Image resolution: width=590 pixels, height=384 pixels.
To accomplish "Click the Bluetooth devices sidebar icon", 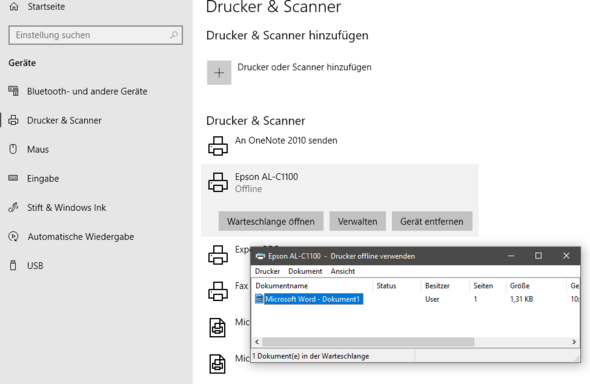I will pyautogui.click(x=13, y=91).
